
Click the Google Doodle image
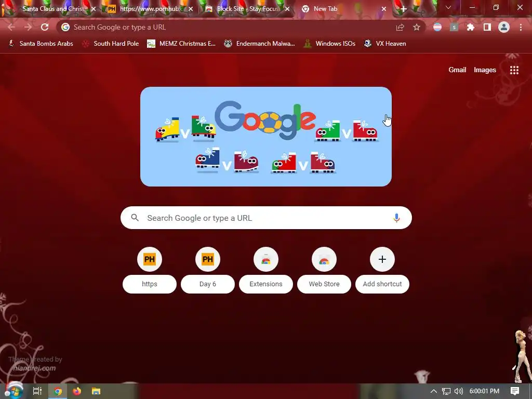(x=266, y=137)
